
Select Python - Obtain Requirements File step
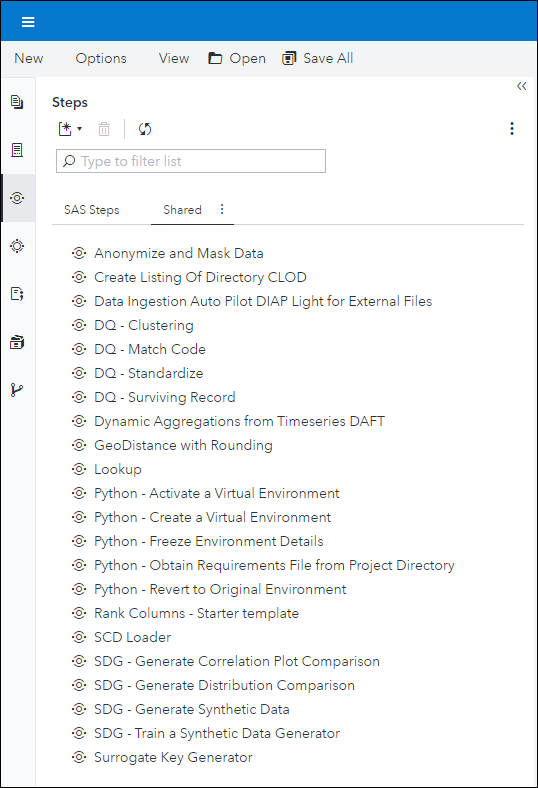click(x=274, y=565)
